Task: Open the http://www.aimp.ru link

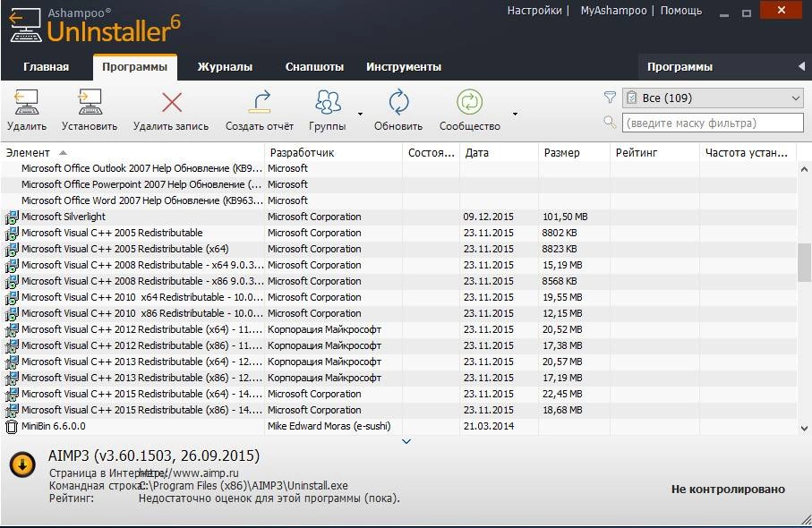Action: tap(189, 473)
